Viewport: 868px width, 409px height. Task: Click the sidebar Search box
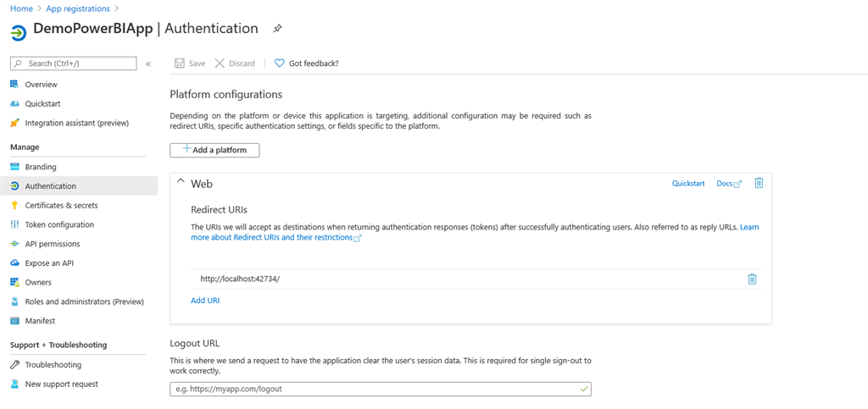(x=78, y=64)
